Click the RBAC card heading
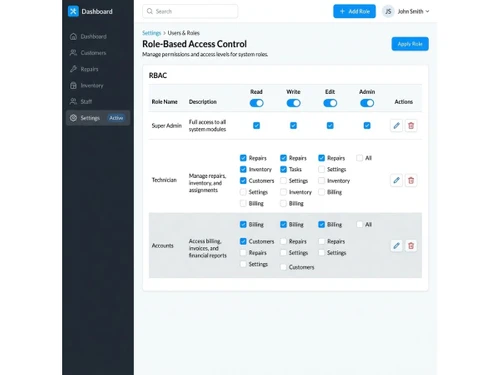Image resolution: width=500 pixels, height=375 pixels. pyautogui.click(x=158, y=75)
